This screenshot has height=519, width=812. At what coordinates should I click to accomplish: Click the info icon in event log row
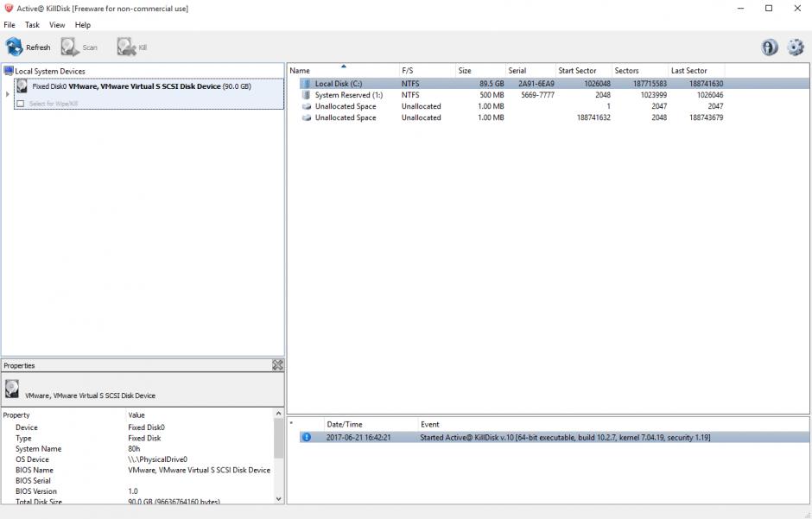(307, 437)
